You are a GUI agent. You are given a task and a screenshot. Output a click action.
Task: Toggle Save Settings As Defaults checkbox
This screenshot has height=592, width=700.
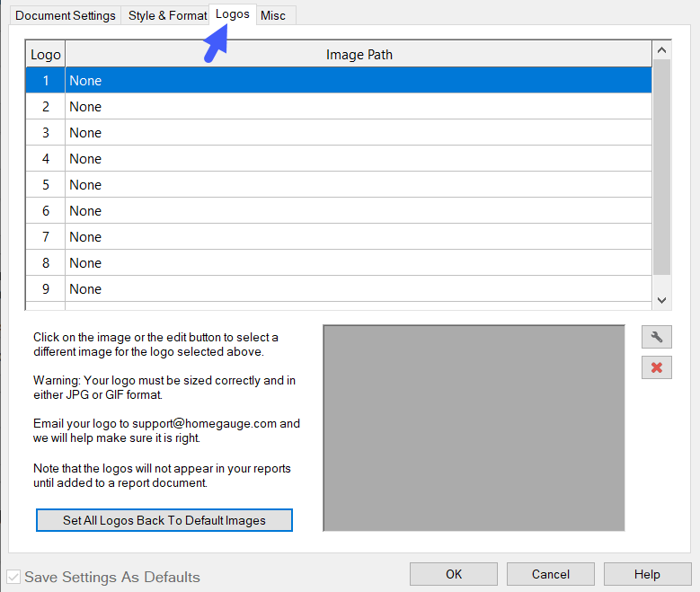[13, 577]
